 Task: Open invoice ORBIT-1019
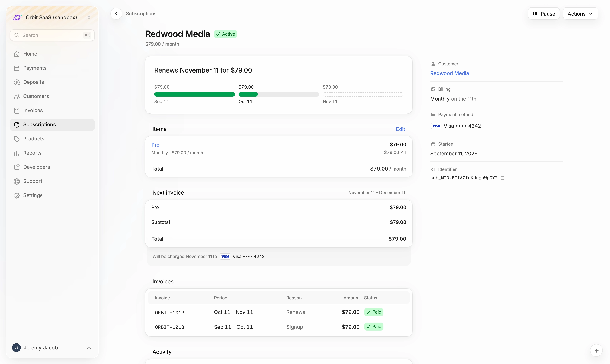[x=170, y=312]
